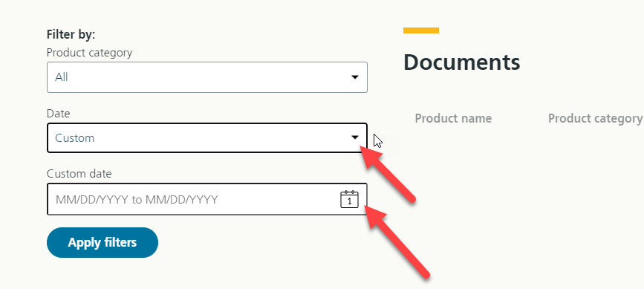Click the MM/DD/YYYY to MM/DD/YYYY placeholder text

137,200
